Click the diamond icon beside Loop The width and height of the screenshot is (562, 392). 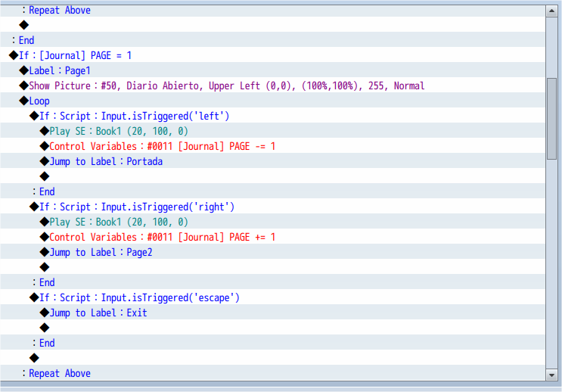click(x=24, y=101)
